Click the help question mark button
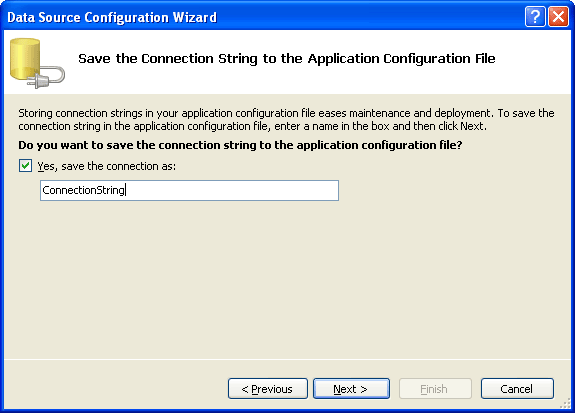This screenshot has height=413, width=575. click(x=535, y=17)
